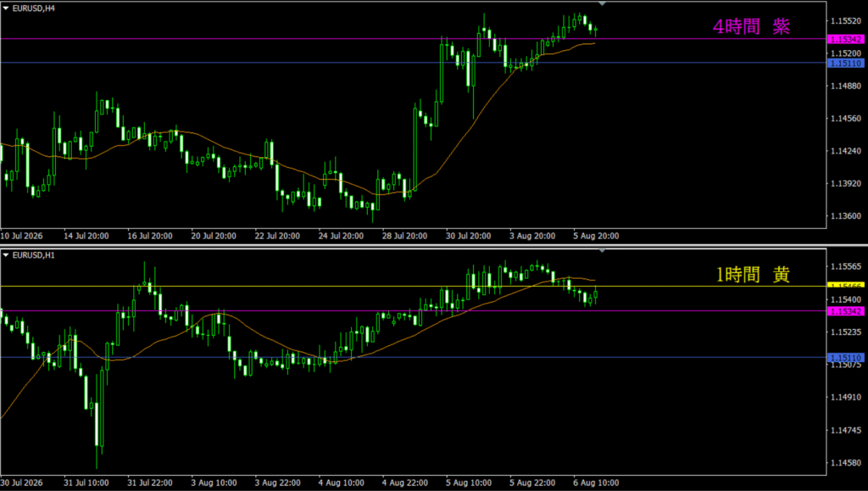Screen dimensions: 868x491
Task: Click '3 Aug 22:00' on H1 time axis
Action: click(x=277, y=483)
